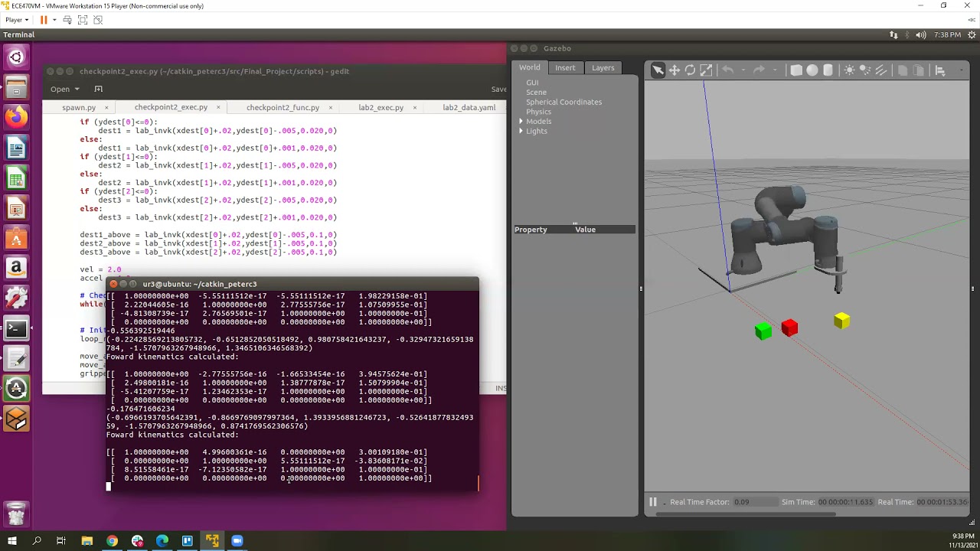Activate the scale mode tool in Gazebo
The image size is (980, 551).
click(x=706, y=70)
